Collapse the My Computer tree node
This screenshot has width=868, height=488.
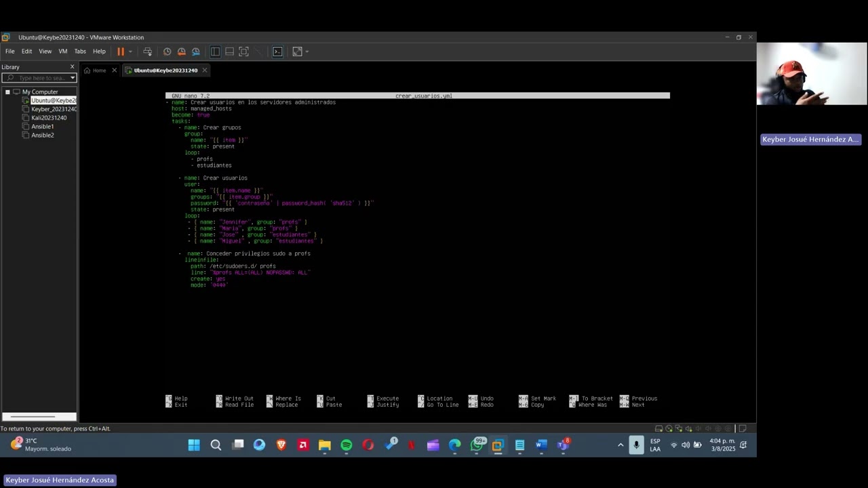7,91
